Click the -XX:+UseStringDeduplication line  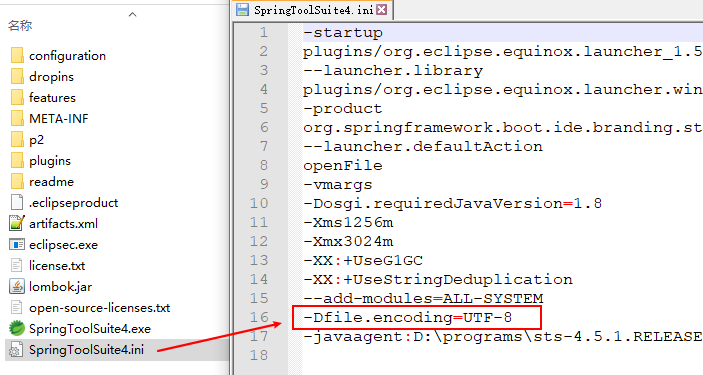438,279
